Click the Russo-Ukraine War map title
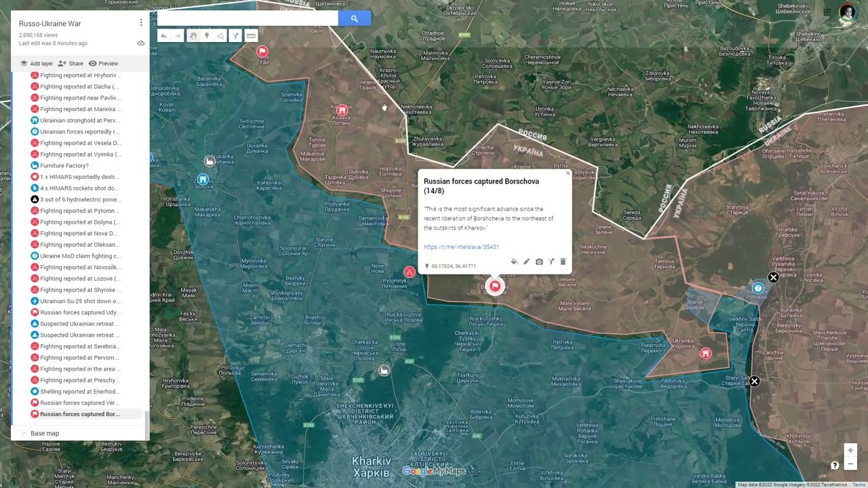The width and height of the screenshot is (868, 488). (50, 24)
